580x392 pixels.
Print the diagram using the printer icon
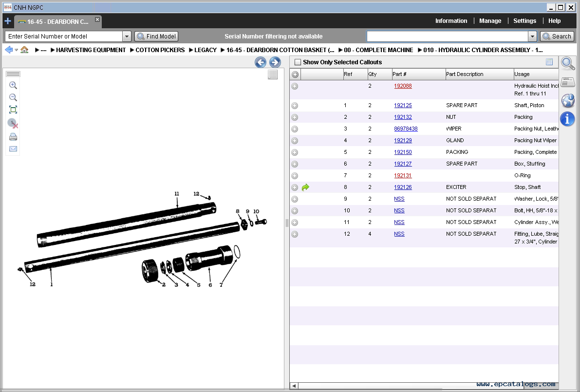point(13,137)
